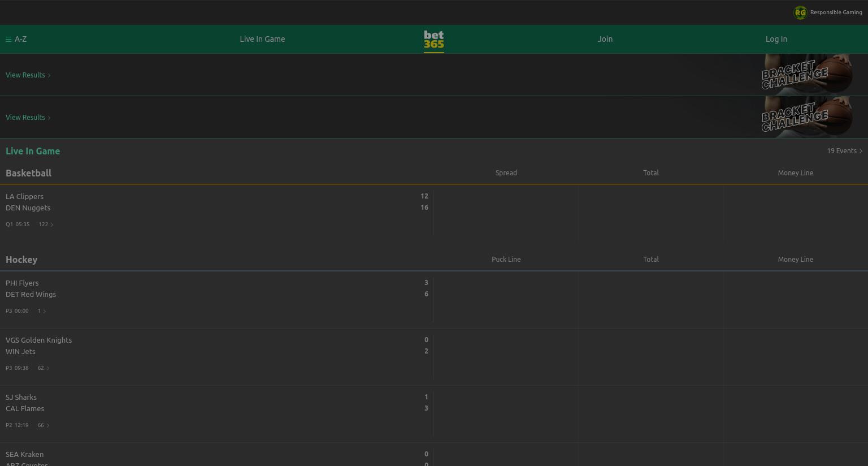Click the P2 12:19 game clock
The image size is (868, 466).
pos(17,425)
